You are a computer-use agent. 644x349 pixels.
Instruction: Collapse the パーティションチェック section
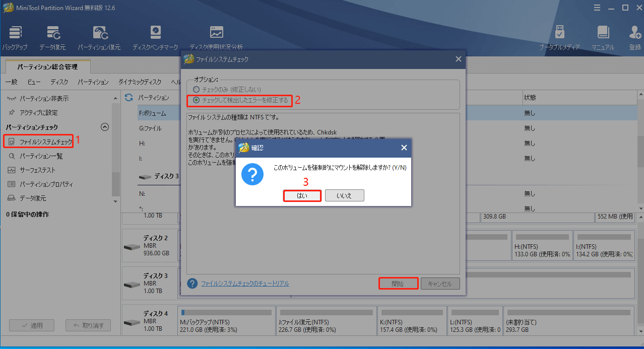(x=105, y=127)
